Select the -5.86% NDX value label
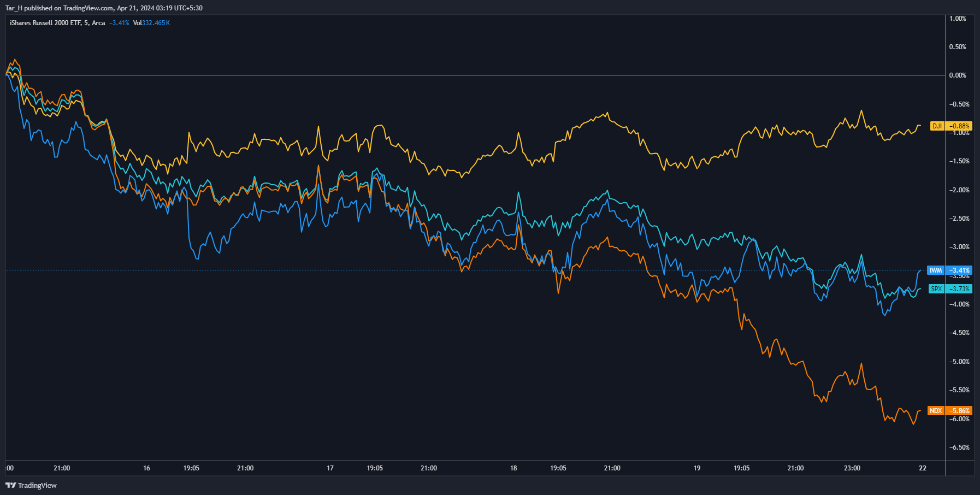 pos(959,411)
